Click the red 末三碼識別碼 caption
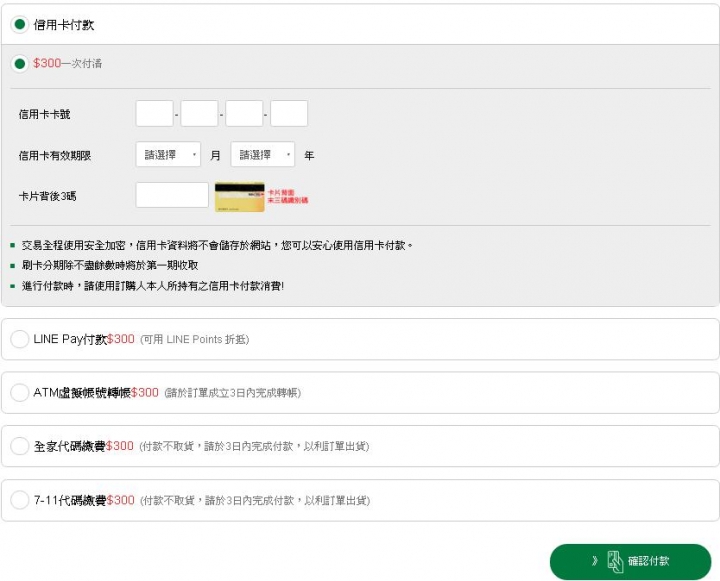Screen dimensions: 720x581 pyautogui.click(x=288, y=200)
